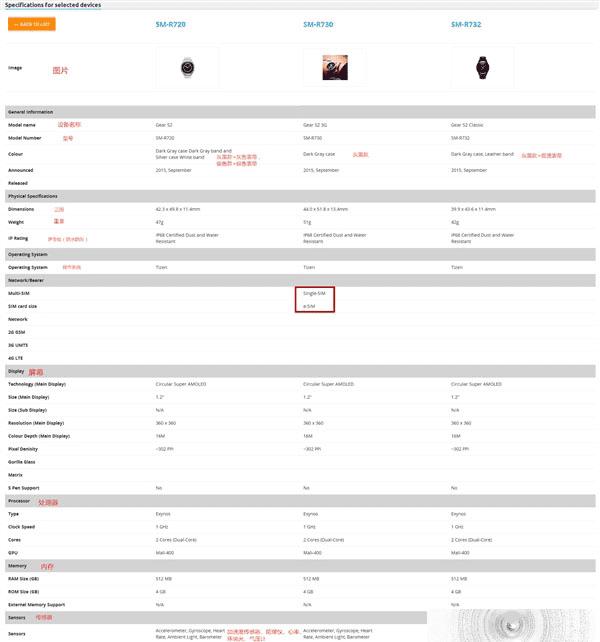Viewport: 600px width, 642px height.
Task: Click the 'Pixel Density' row label
Action: click(x=23, y=449)
